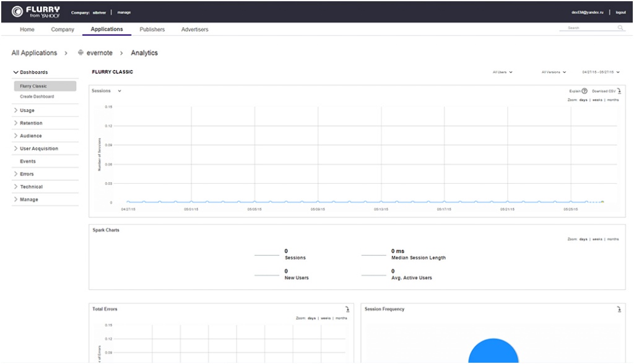The image size is (634, 364).
Task: Click the Avg. Active Users spark line
Action: coord(373,275)
